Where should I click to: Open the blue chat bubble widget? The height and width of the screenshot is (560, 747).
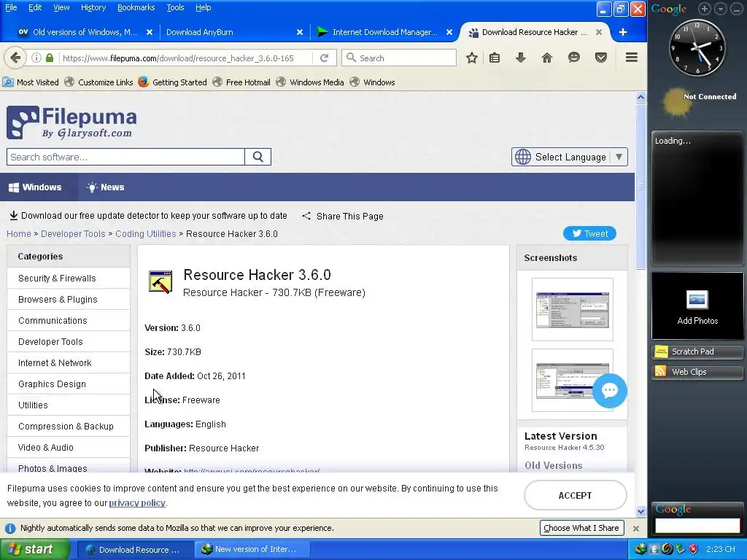pos(610,391)
